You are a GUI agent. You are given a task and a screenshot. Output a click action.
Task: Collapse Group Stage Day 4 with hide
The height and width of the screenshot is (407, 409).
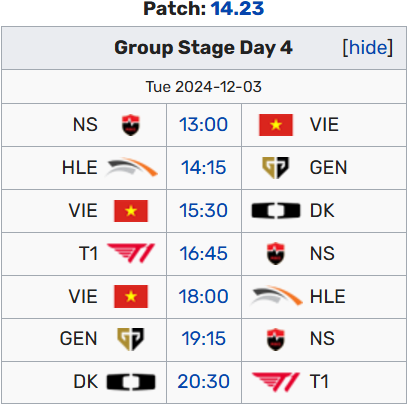click(368, 47)
